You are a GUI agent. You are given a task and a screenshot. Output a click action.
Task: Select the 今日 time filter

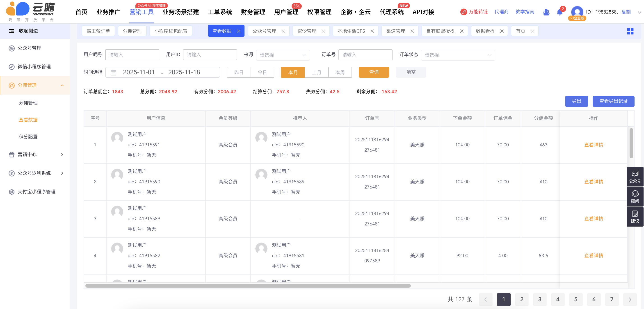point(262,73)
